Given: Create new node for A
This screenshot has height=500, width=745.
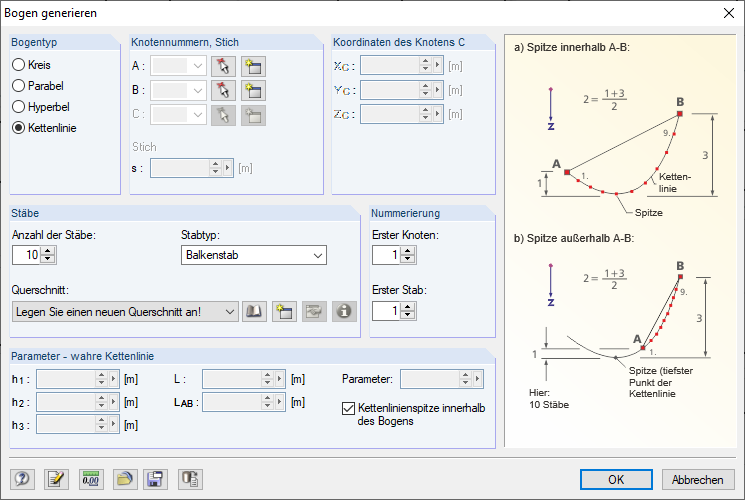Looking at the screenshot, I should [x=253, y=66].
